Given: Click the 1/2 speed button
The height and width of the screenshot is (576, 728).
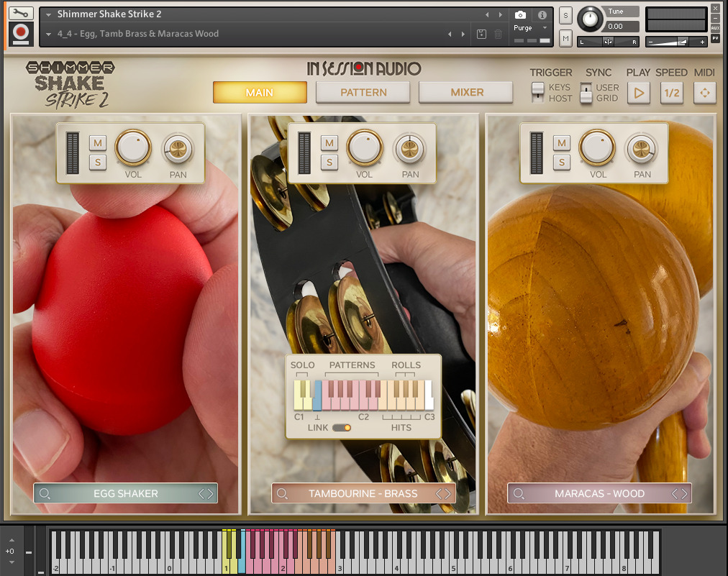Looking at the screenshot, I should pos(671,93).
